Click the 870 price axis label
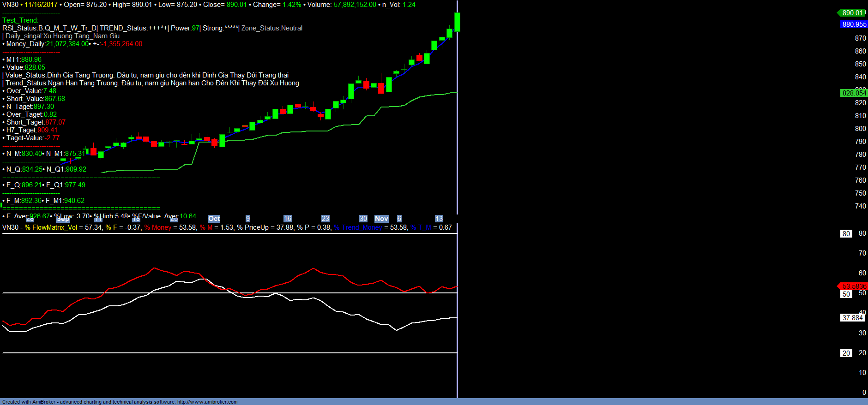868x405 pixels. pos(860,38)
